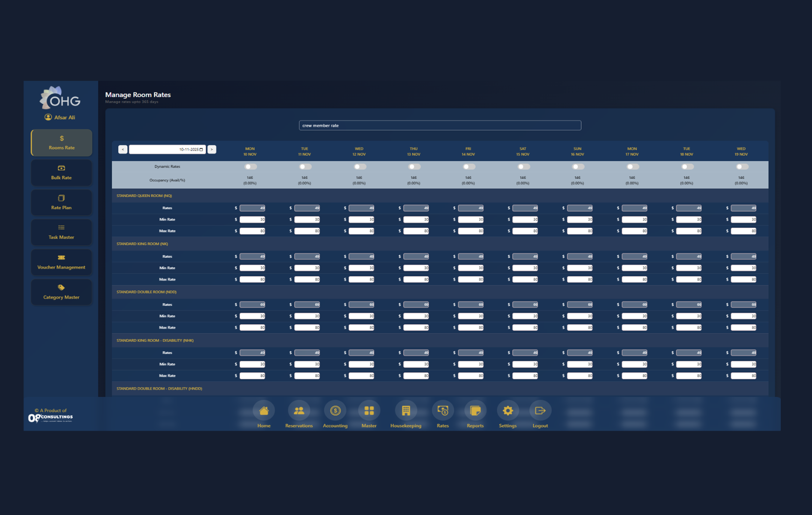Click the Accounting dollar icon

[x=335, y=411]
